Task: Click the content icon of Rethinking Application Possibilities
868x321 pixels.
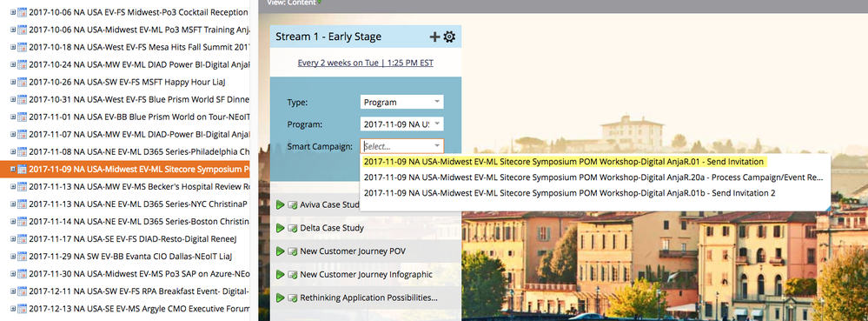Action: coord(293,298)
